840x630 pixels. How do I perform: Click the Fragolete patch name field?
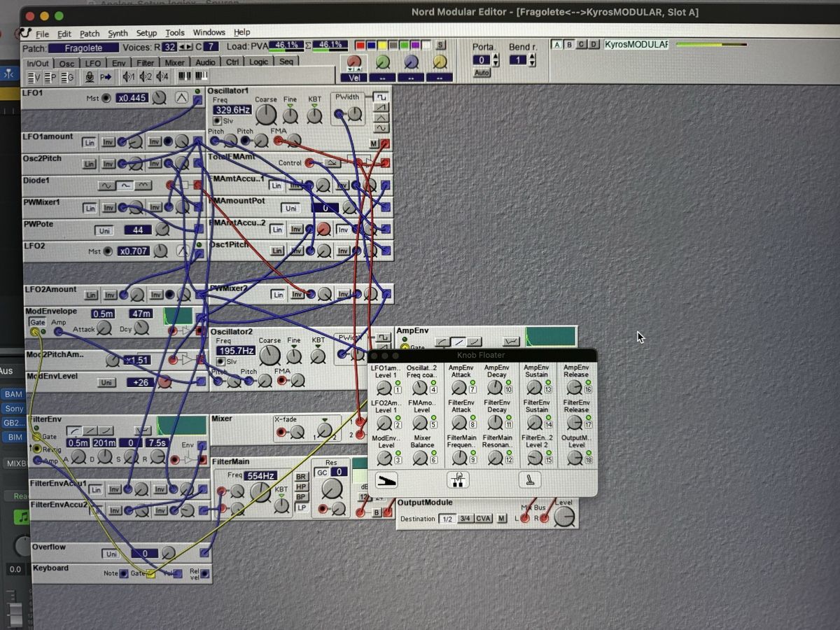point(83,48)
